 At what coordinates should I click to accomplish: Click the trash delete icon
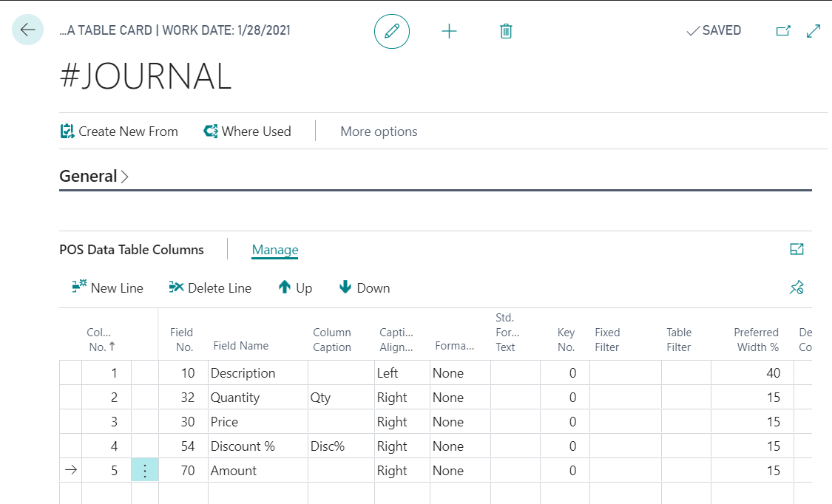(506, 31)
